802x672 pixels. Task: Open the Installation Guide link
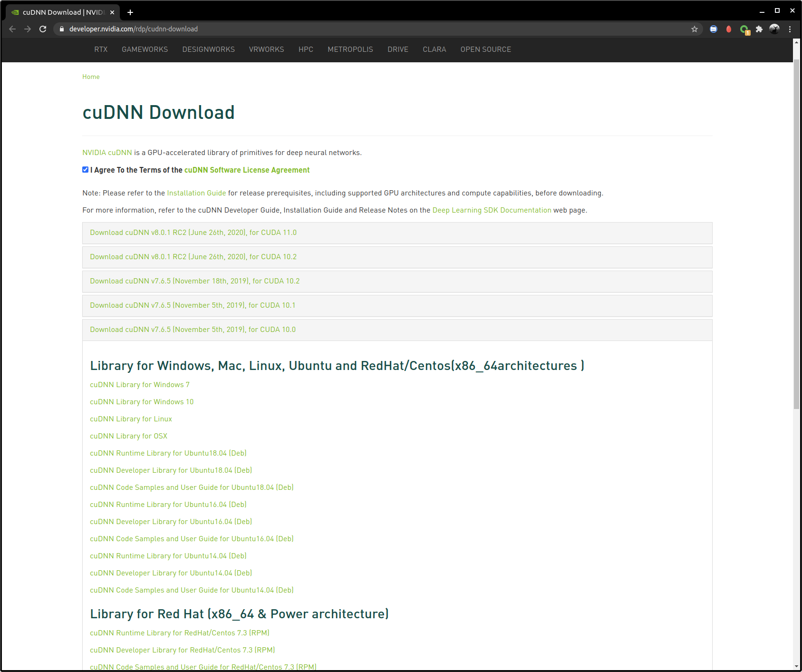(196, 193)
